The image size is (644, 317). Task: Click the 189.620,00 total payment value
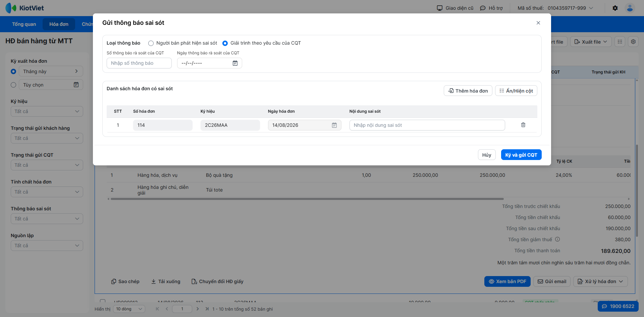tap(616, 251)
